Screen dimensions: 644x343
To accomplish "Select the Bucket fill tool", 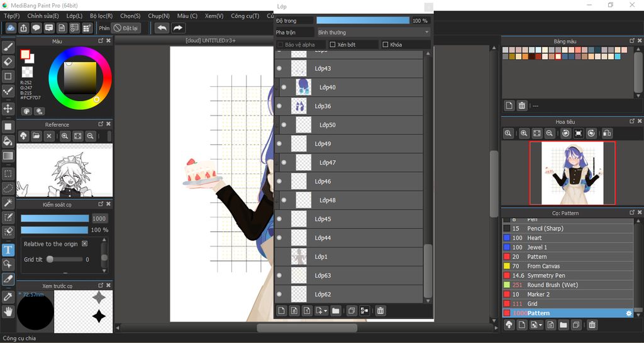I will pos(8,141).
